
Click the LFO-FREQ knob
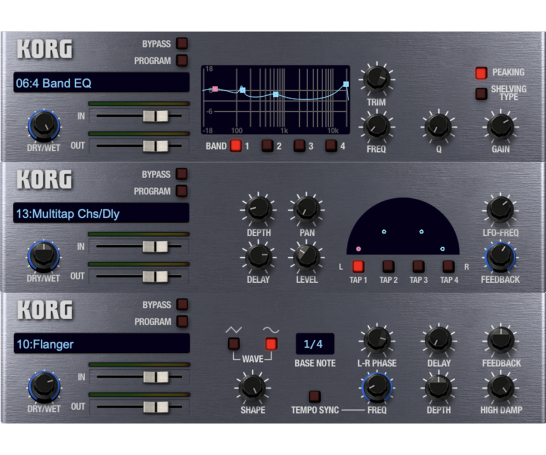coord(500,209)
